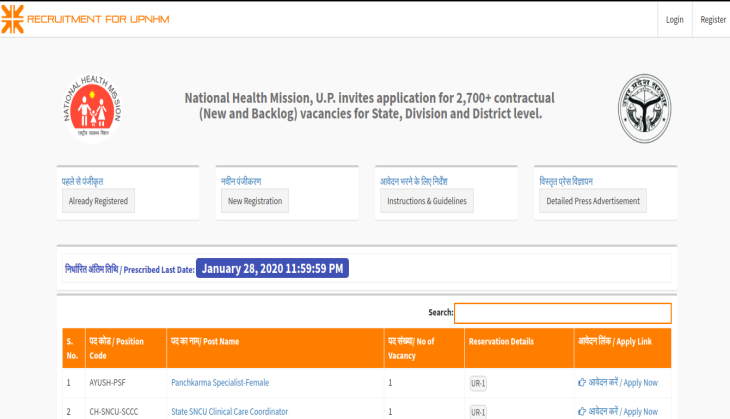
Task: Sort by Post Name column header
Action: tap(275, 348)
